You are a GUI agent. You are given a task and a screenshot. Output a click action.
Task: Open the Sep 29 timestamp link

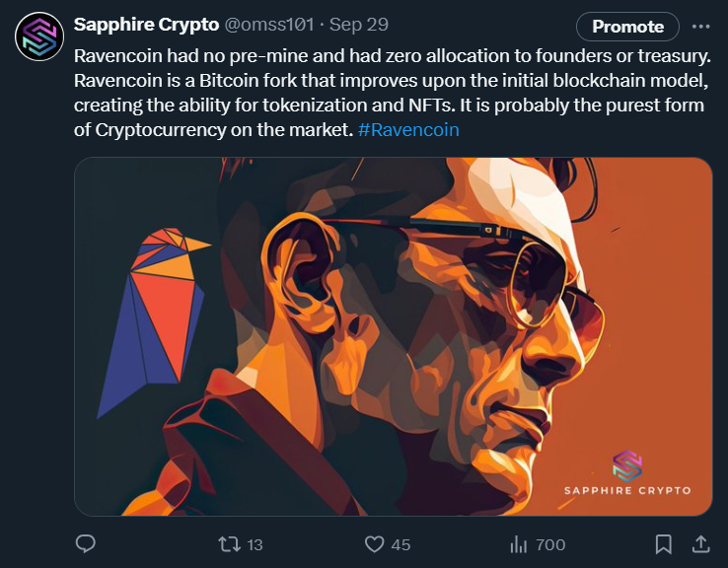tap(358, 25)
